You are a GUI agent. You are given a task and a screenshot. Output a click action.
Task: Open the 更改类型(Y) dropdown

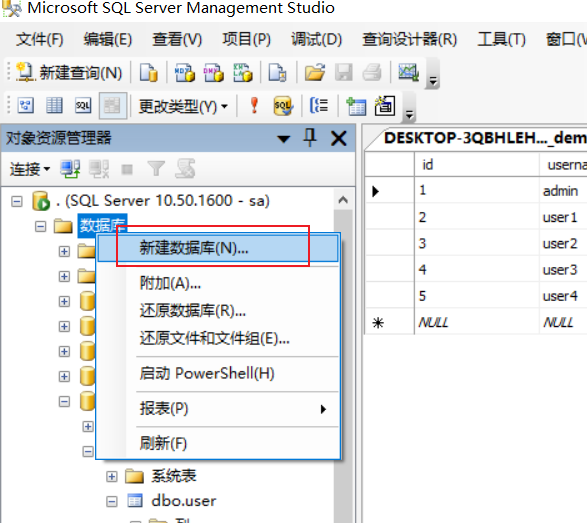[183, 107]
